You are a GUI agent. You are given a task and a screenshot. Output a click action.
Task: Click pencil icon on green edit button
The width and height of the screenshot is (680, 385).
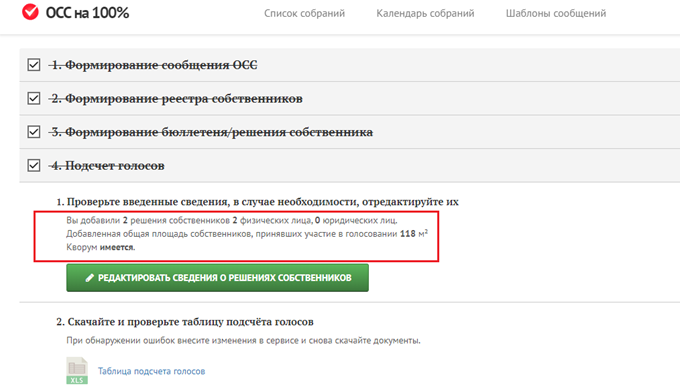[89, 278]
